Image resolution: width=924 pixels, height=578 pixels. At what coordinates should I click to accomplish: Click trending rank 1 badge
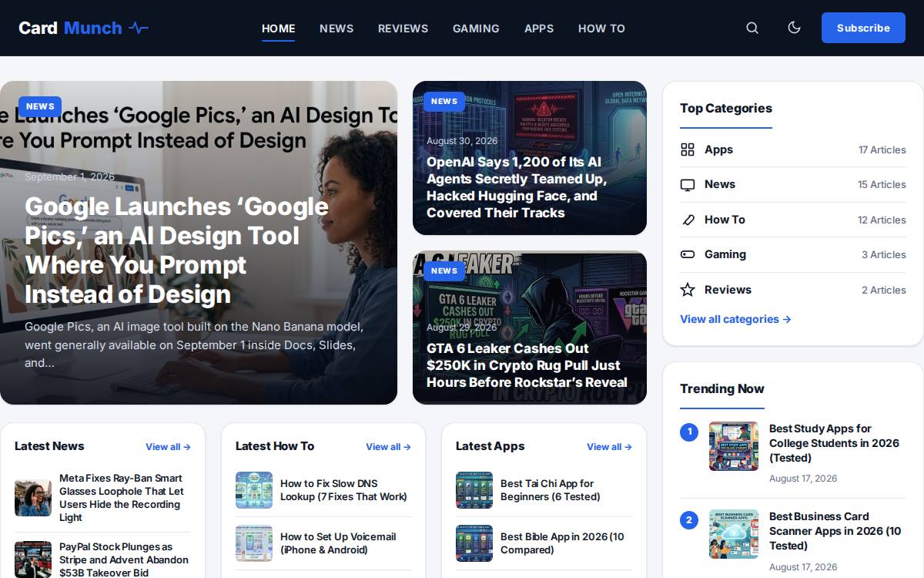(x=689, y=432)
